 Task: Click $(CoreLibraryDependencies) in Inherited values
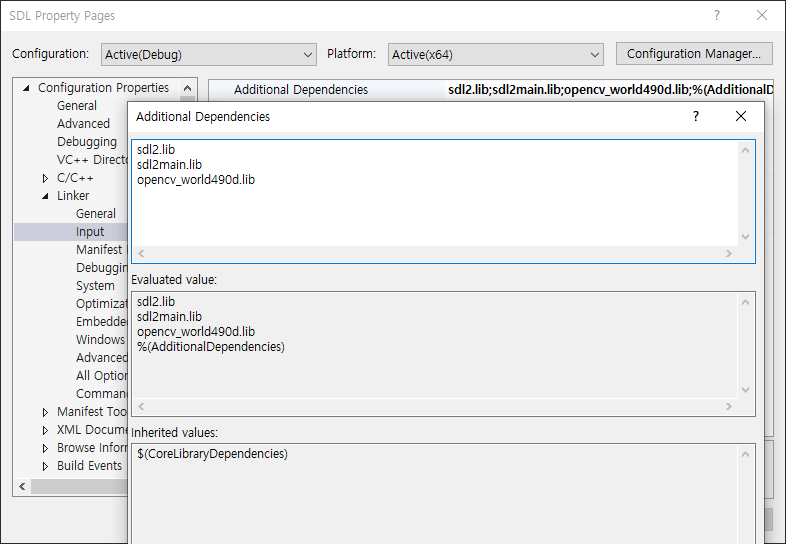(213, 453)
